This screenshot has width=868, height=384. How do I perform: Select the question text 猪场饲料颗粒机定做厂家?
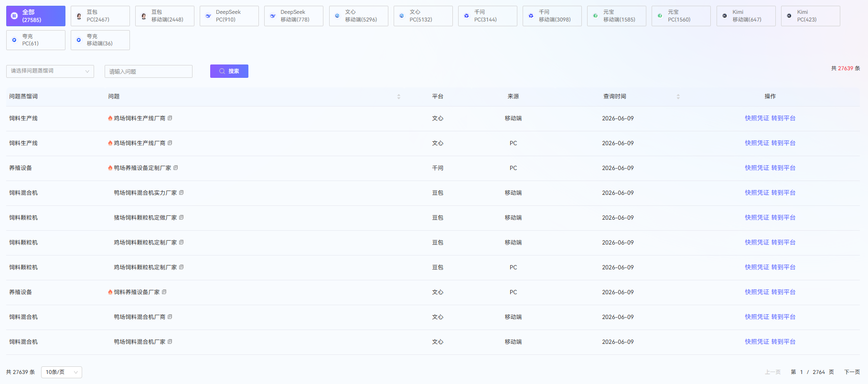pos(145,217)
